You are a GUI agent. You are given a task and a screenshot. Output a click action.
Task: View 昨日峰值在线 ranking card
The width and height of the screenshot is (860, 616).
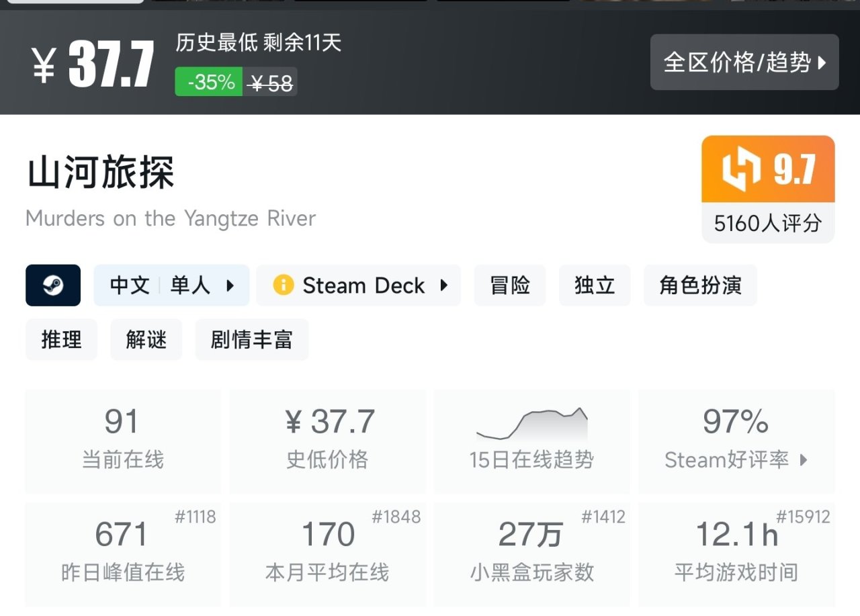122,554
